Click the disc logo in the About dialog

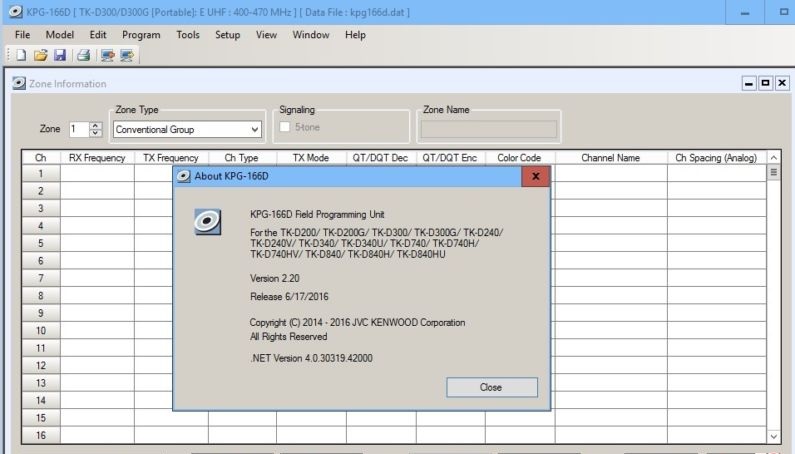tap(207, 222)
